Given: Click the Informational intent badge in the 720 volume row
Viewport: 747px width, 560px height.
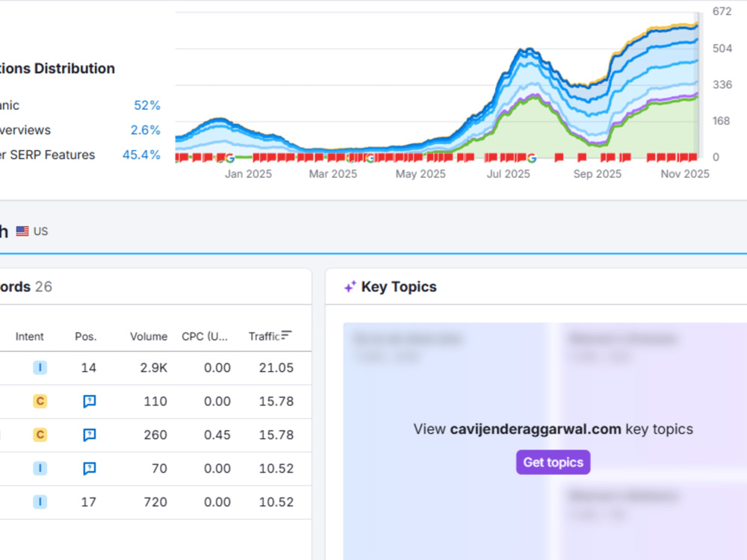Looking at the screenshot, I should pyautogui.click(x=40, y=502).
